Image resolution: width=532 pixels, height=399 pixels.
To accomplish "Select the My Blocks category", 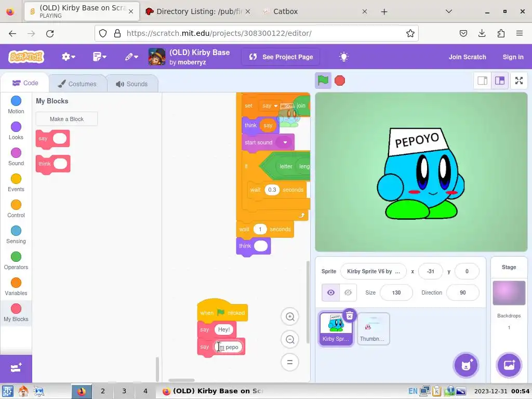I will [16, 313].
